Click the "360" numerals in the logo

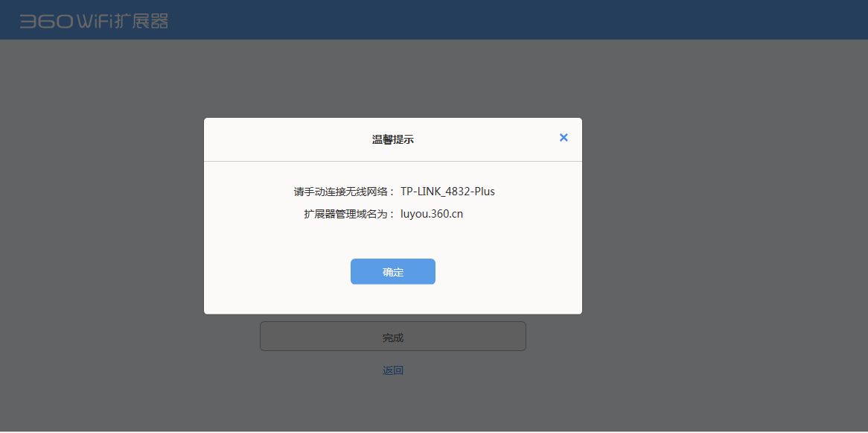[45, 21]
